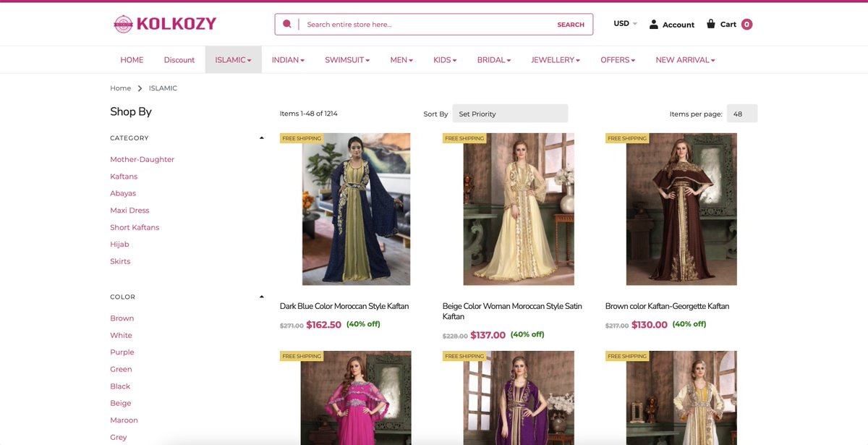Open the OFFERS menu
This screenshot has height=445, width=868.
618,60
